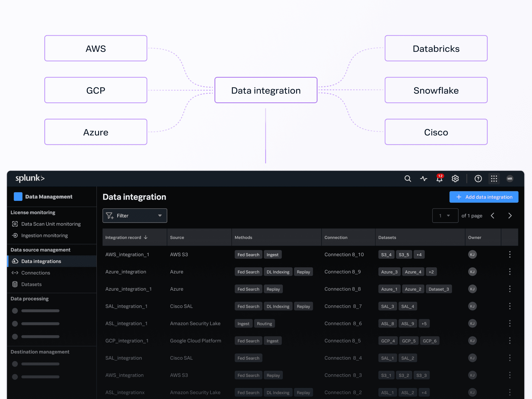This screenshot has width=532, height=399.
Task: Open Datasets in sidebar
Action: [x=31, y=284]
